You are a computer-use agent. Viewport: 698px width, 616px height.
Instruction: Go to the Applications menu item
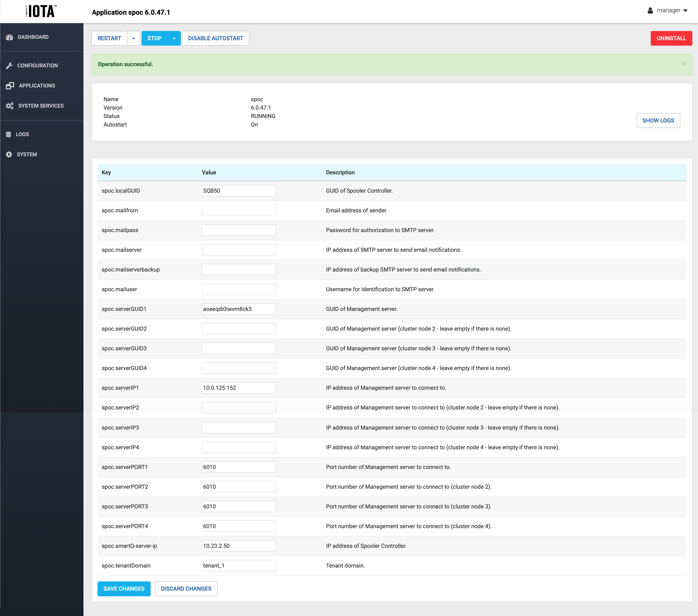pos(37,86)
